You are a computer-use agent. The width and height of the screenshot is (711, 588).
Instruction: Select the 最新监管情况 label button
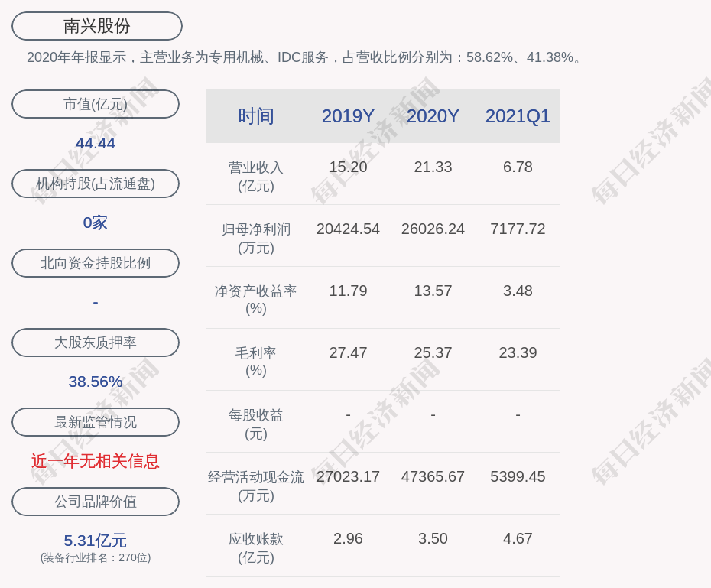click(96, 422)
